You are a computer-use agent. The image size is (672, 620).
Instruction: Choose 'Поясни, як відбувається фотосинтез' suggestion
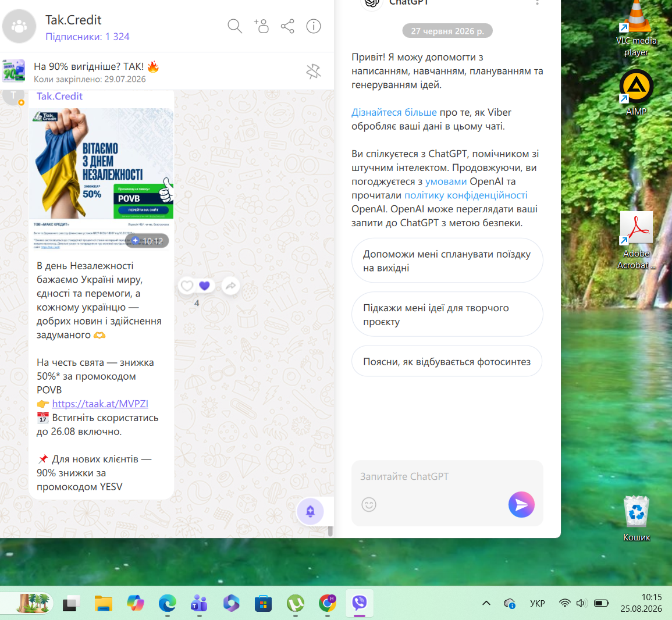click(x=447, y=362)
